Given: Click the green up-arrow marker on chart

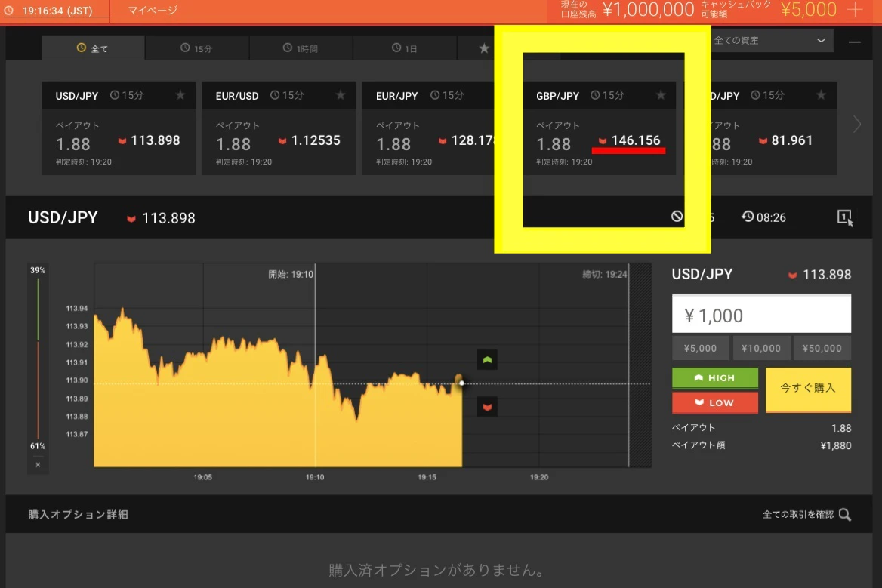Looking at the screenshot, I should 487,360.
